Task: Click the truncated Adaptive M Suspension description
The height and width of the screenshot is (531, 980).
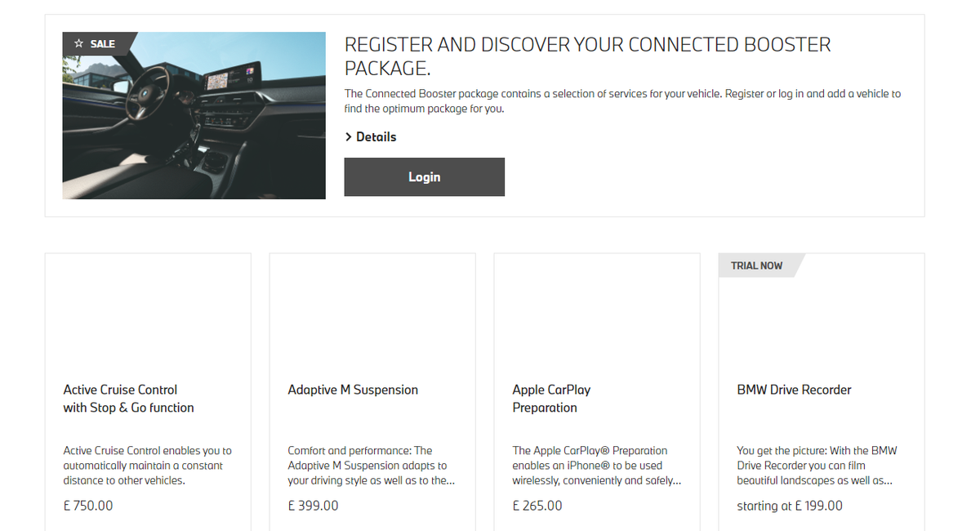Action: 372,465
